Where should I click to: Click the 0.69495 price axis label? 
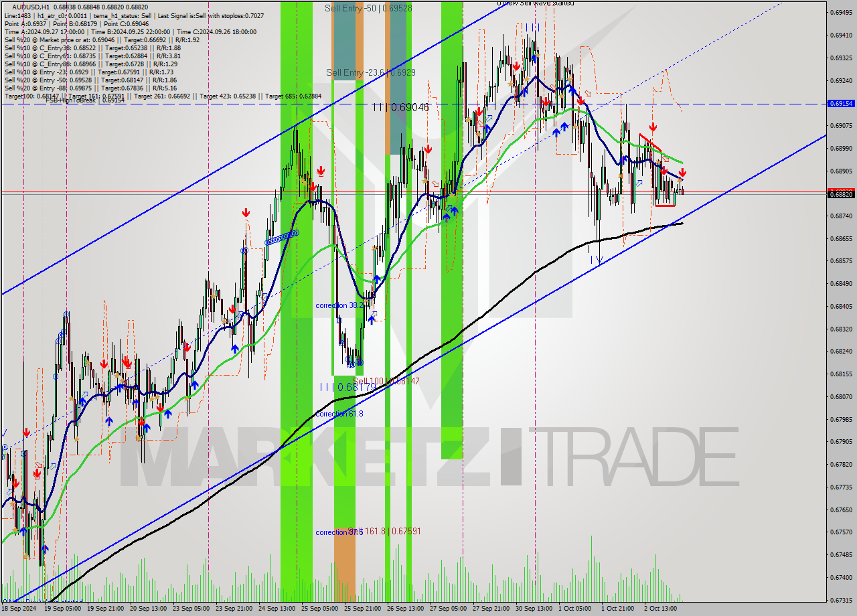pos(841,13)
